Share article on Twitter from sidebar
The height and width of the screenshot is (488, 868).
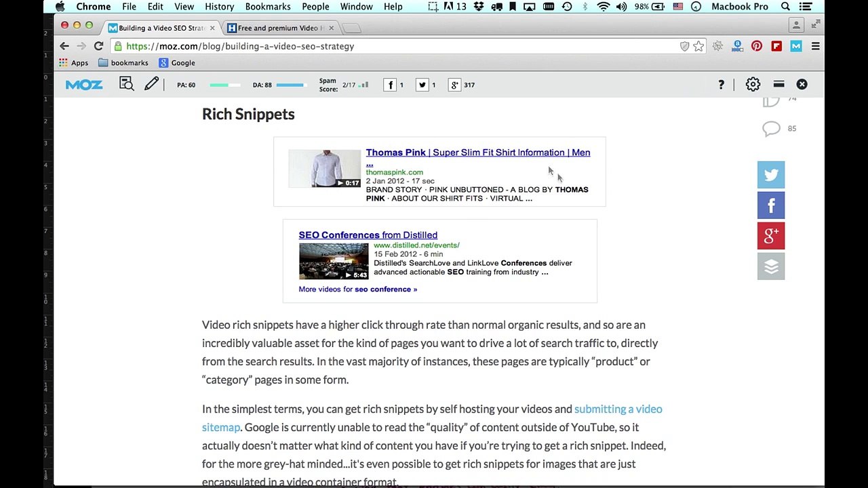pos(771,175)
